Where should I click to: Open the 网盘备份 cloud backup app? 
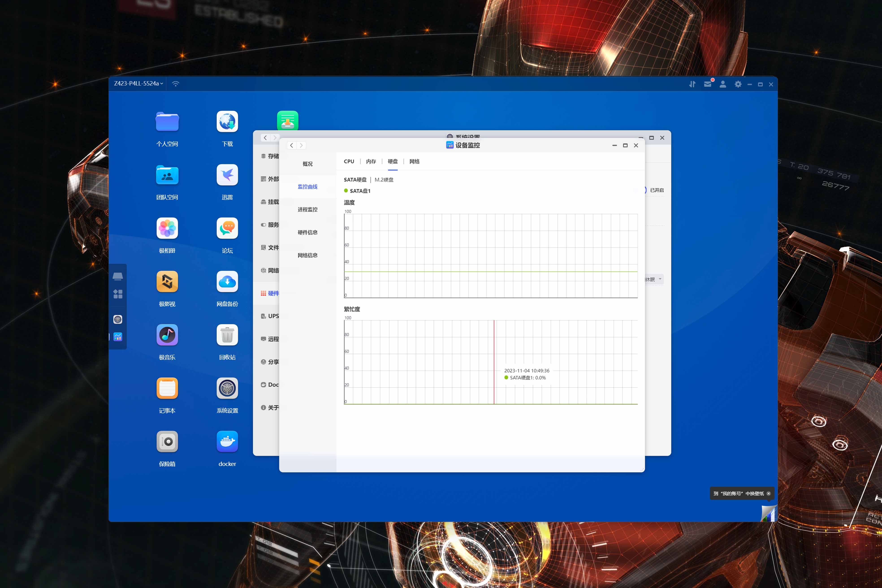227,281
